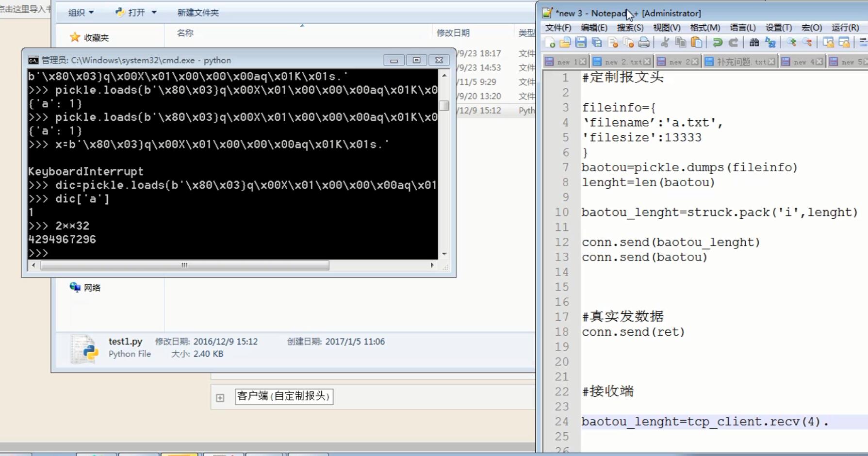The image size is (868, 456).
Task: Open the 格式(M) menu
Action: (705, 28)
